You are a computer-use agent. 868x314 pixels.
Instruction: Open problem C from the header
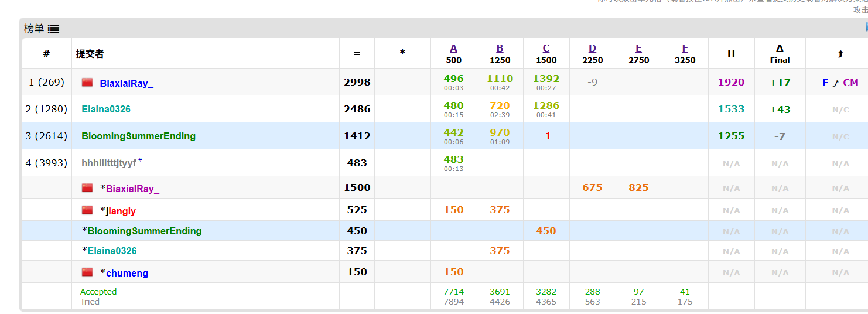pos(546,49)
